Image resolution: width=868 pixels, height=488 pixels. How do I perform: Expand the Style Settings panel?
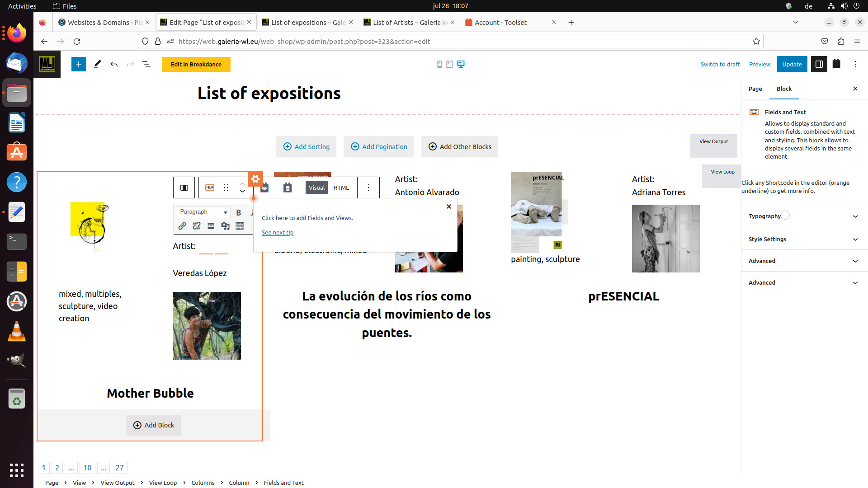804,239
